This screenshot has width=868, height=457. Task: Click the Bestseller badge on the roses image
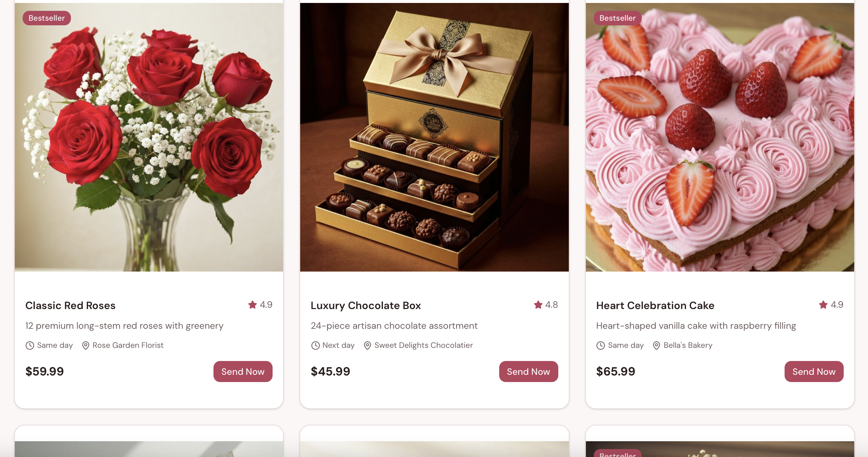point(47,18)
